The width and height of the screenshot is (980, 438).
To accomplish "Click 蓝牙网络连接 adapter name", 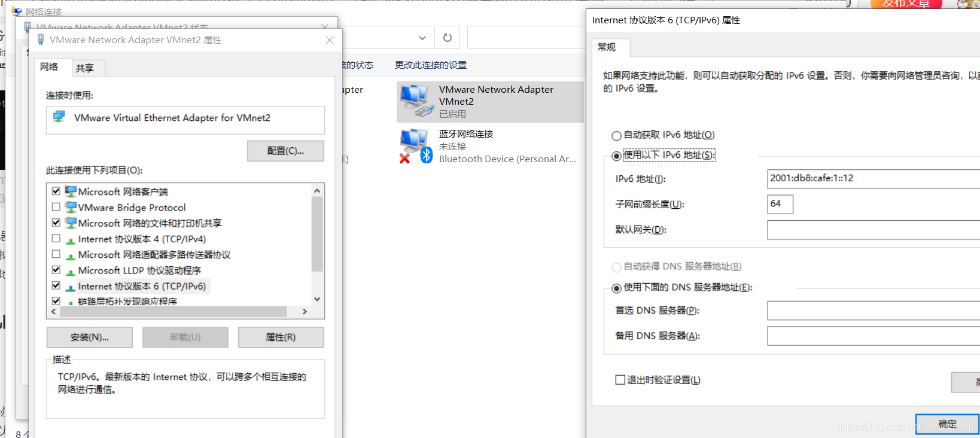I will [x=466, y=134].
